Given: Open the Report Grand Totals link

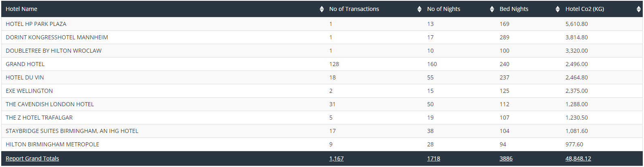Looking at the screenshot, I should click(x=32, y=158).
